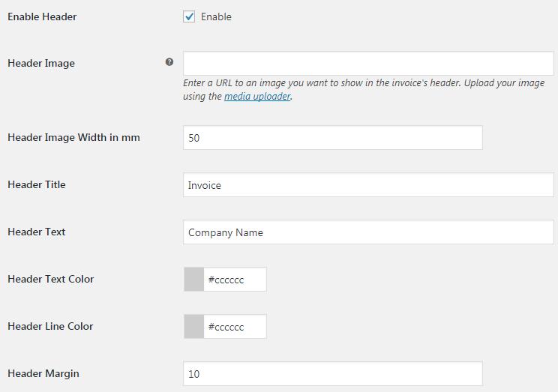Image resolution: width=558 pixels, height=392 pixels.
Task: Click the Header Line Color hex value field
Action: point(235,327)
